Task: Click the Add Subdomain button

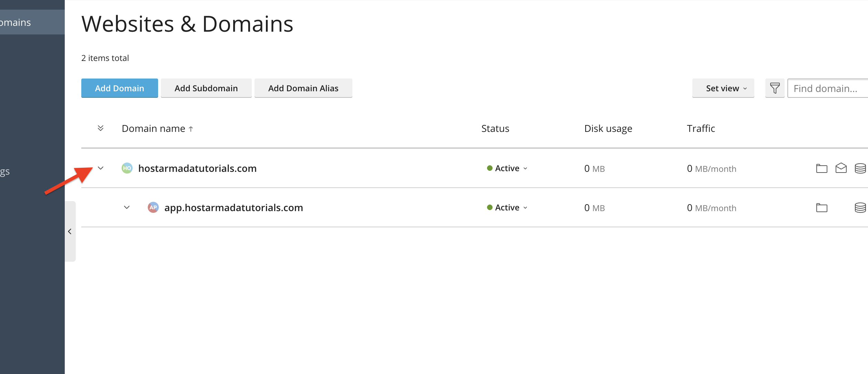Action: 206,88
